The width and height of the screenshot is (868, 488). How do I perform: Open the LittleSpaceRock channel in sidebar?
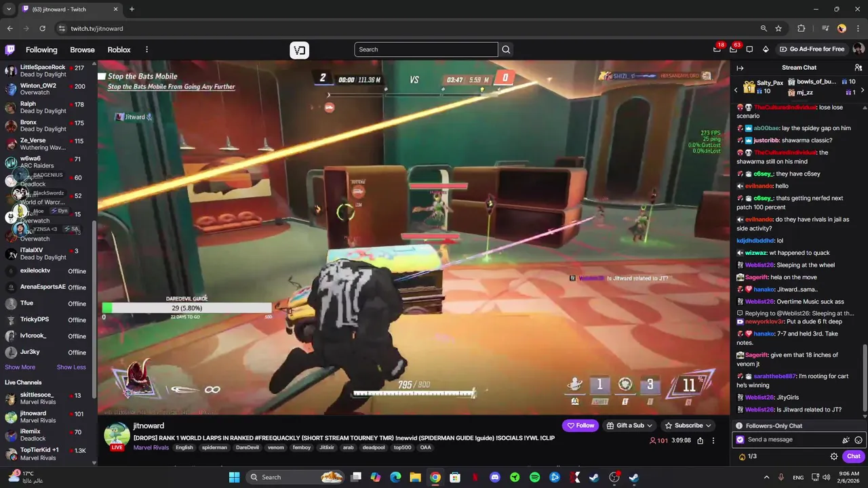[46, 71]
